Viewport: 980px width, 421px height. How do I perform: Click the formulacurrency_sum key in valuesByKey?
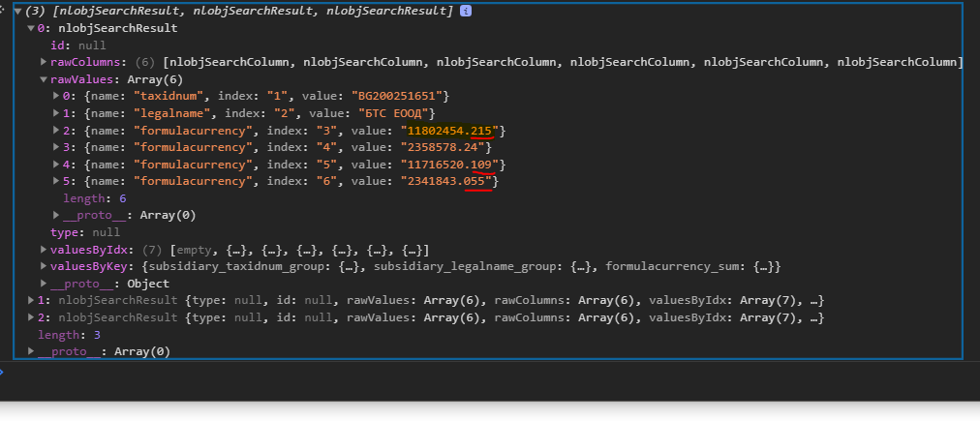coord(673,267)
